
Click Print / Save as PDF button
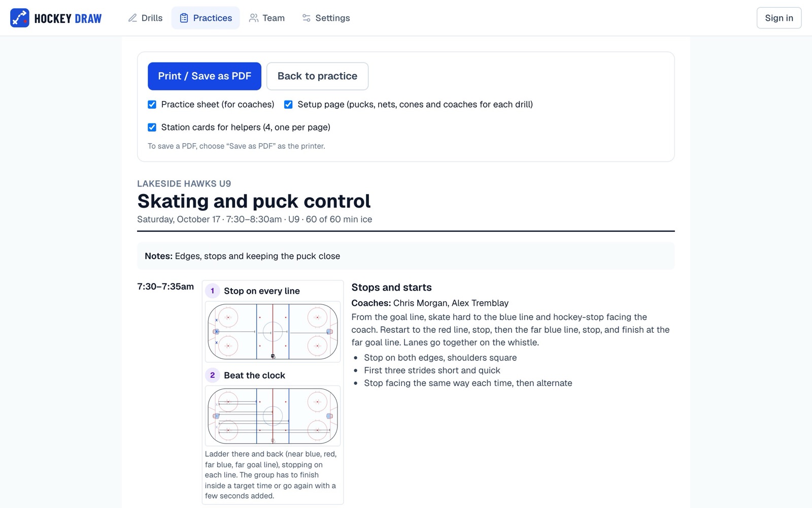[x=205, y=76]
